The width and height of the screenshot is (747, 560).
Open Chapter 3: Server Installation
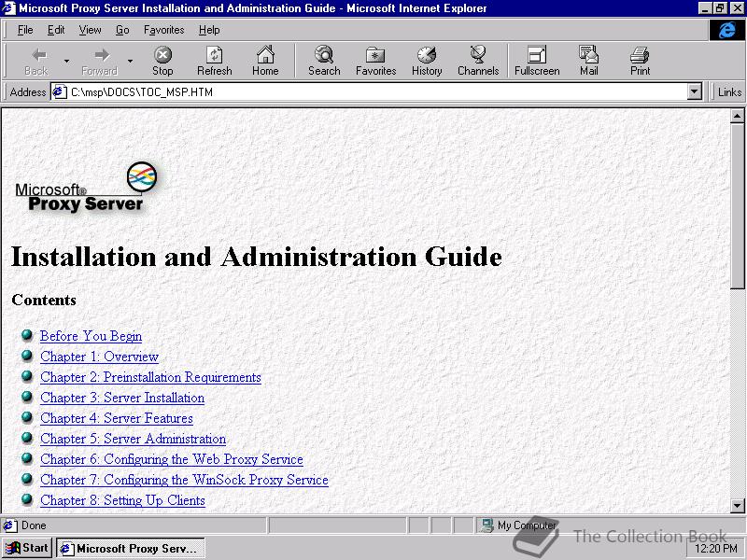(122, 398)
